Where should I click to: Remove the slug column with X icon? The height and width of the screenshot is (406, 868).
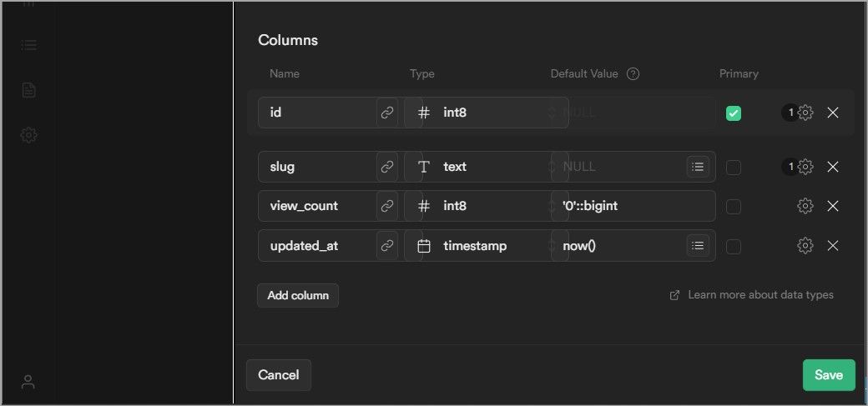pyautogui.click(x=832, y=167)
